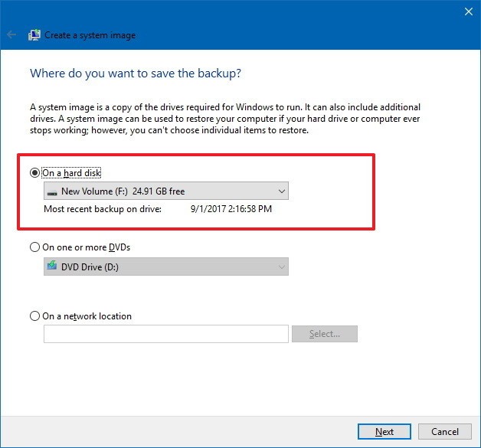Proceed with the Next button

click(384, 432)
